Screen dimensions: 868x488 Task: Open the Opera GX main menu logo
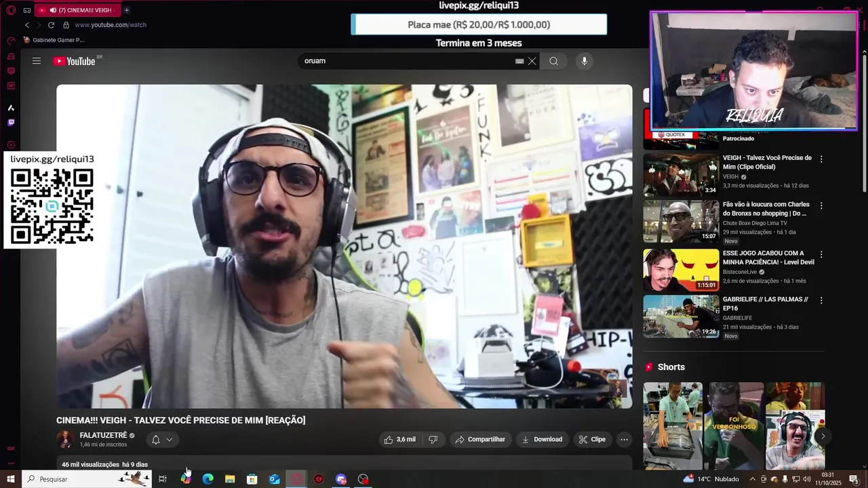point(11,10)
